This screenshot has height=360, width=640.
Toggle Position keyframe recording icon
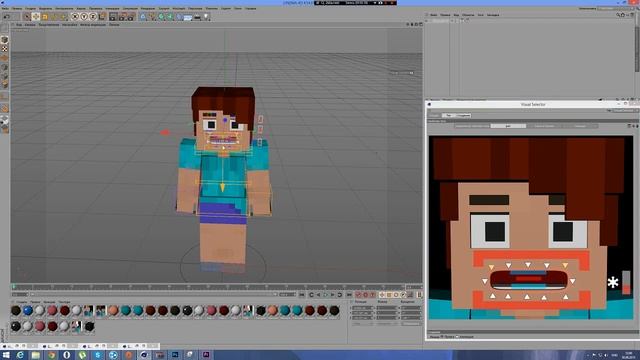(x=382, y=295)
